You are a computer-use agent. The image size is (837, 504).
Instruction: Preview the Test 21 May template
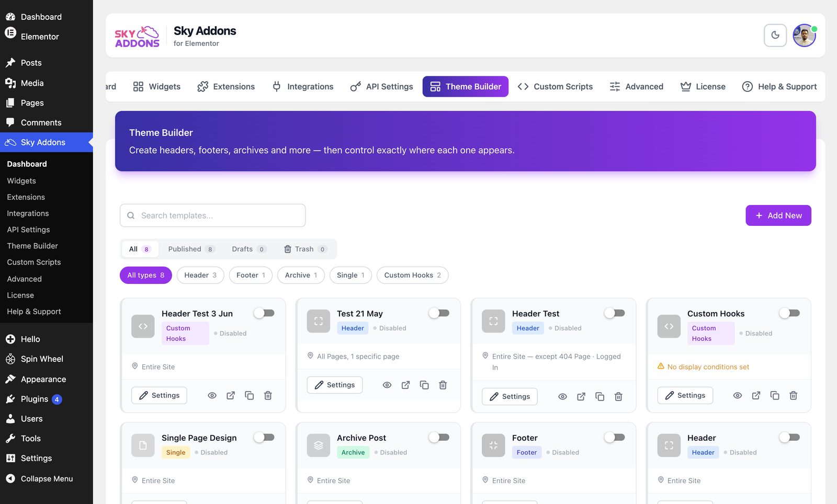[x=387, y=385]
